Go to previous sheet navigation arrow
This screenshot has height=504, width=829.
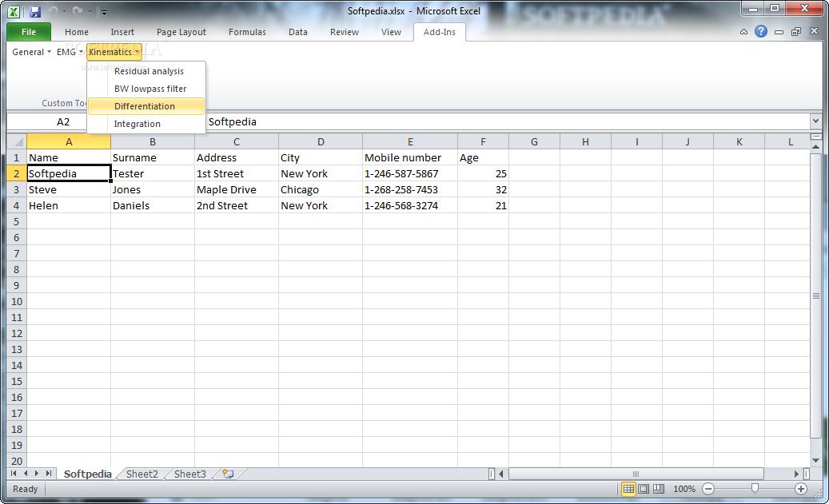26,474
